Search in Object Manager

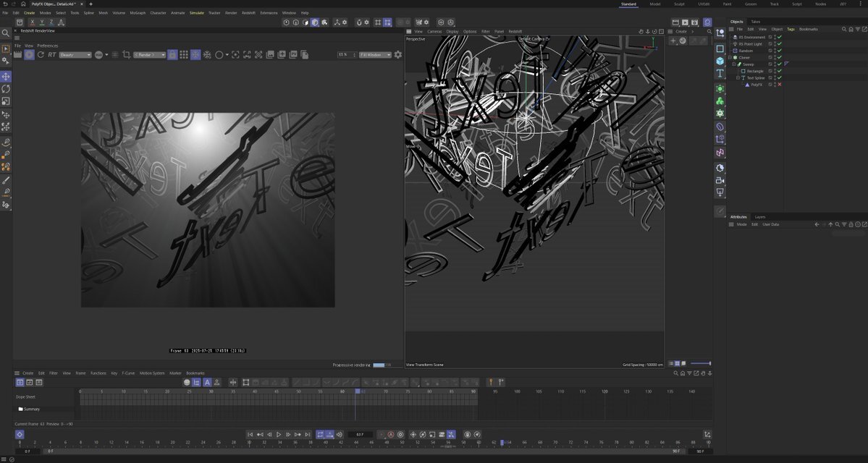coord(844,30)
